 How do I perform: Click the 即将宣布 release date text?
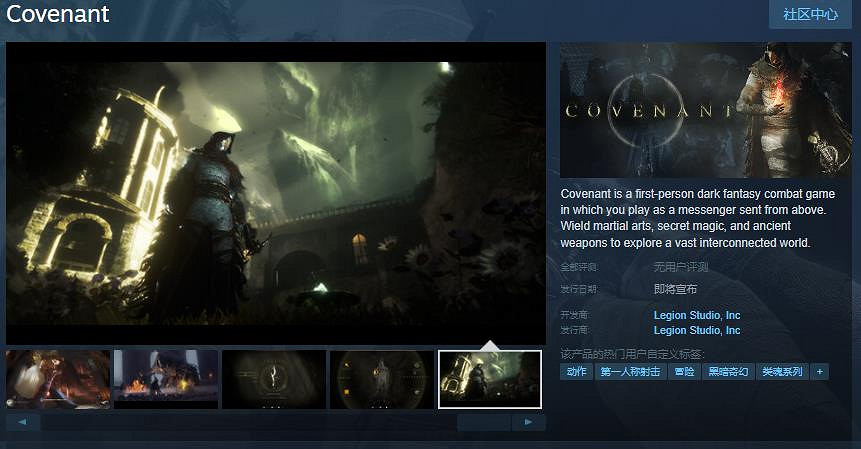tap(675, 289)
